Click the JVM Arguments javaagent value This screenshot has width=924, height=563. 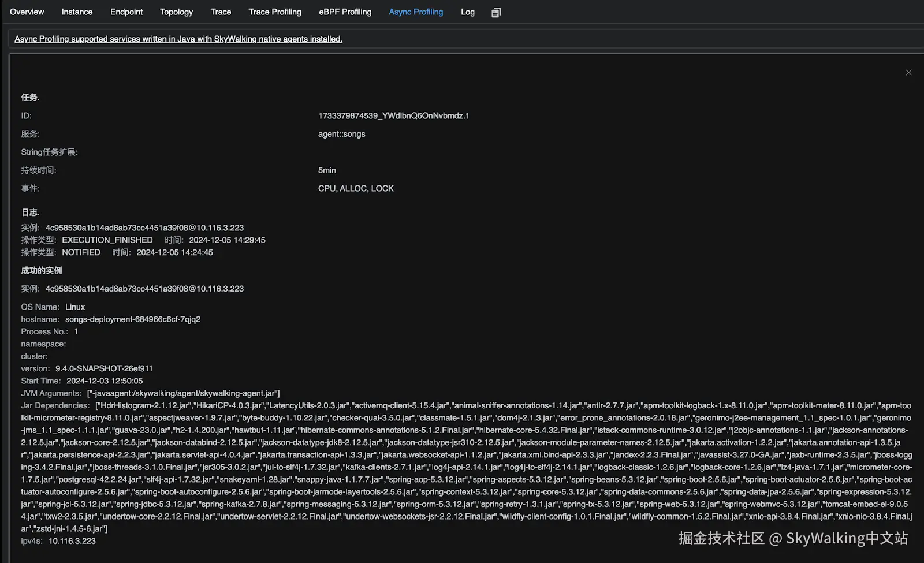[x=183, y=393]
